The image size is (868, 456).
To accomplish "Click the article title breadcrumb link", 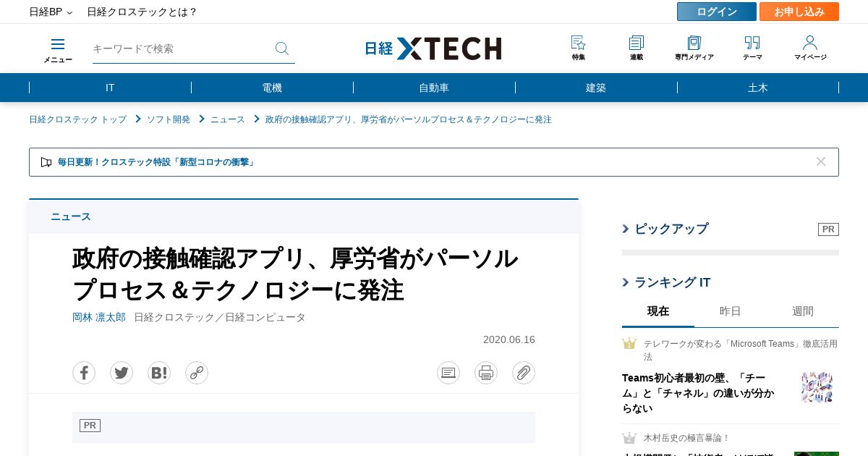I will pyautogui.click(x=409, y=119).
